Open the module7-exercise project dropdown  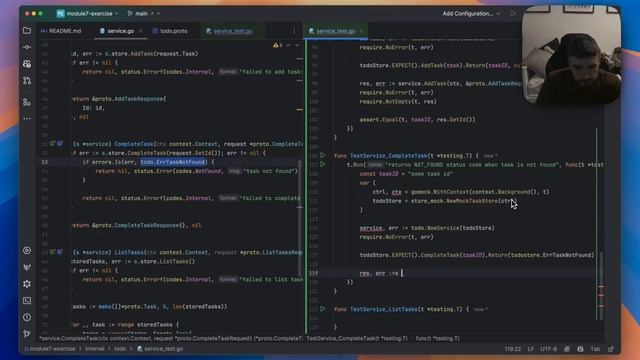[x=92, y=13]
